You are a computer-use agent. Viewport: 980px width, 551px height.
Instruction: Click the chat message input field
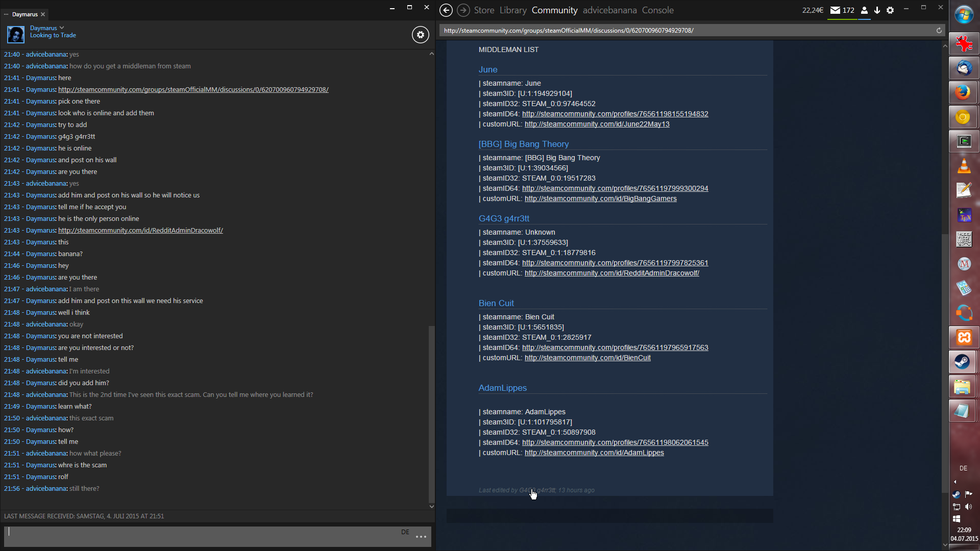[x=204, y=537]
